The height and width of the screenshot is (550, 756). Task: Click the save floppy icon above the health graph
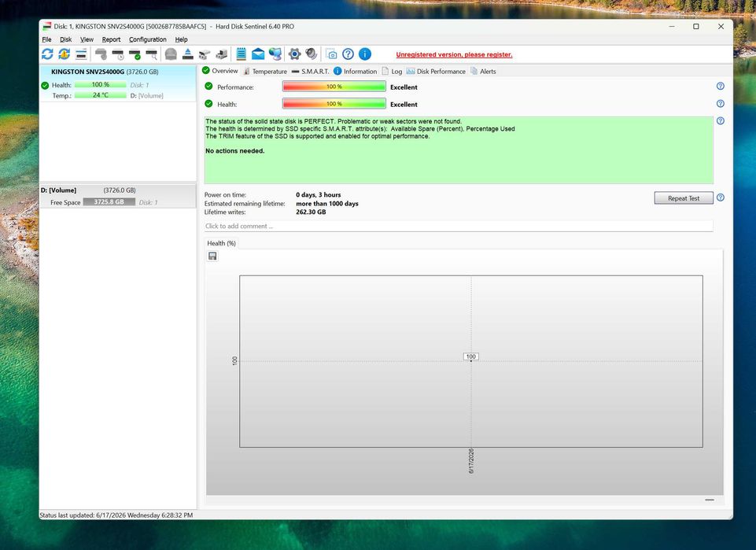click(x=212, y=256)
